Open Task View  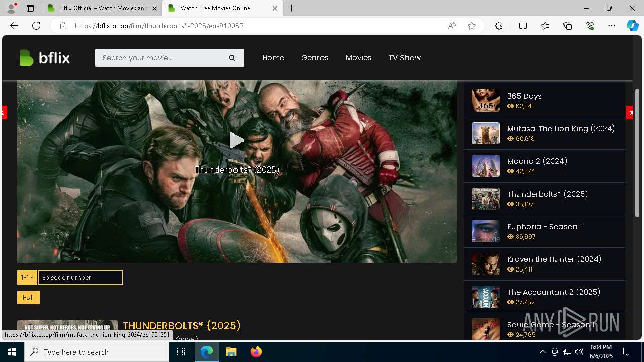[181, 352]
